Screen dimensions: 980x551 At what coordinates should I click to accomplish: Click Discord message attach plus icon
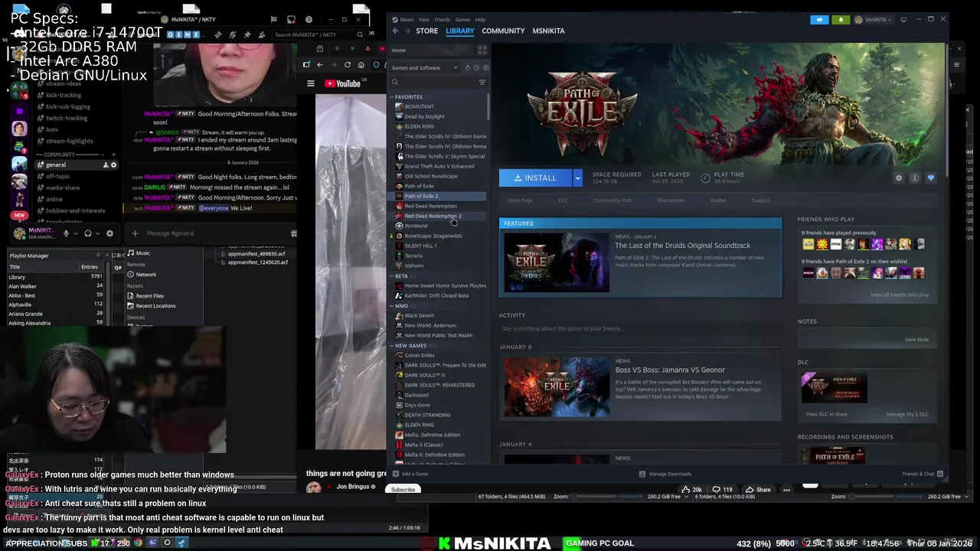point(135,233)
